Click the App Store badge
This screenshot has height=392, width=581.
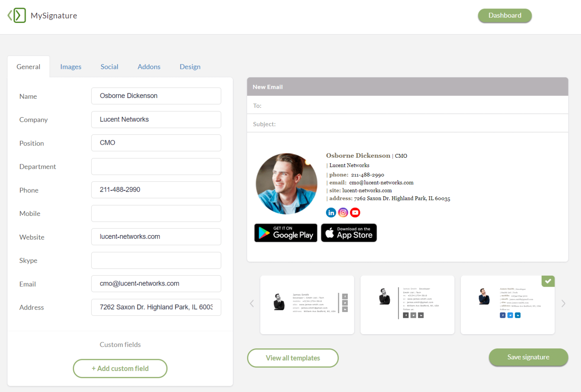(349, 233)
